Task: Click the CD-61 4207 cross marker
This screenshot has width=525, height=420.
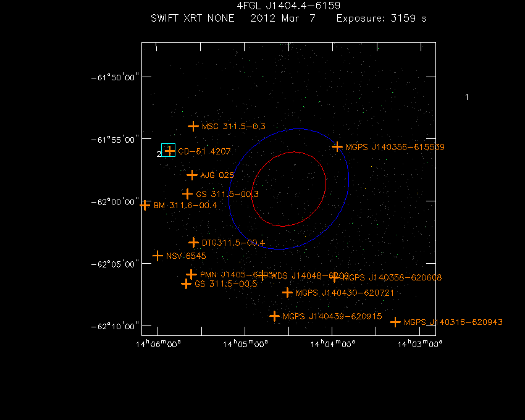Action: coord(170,151)
